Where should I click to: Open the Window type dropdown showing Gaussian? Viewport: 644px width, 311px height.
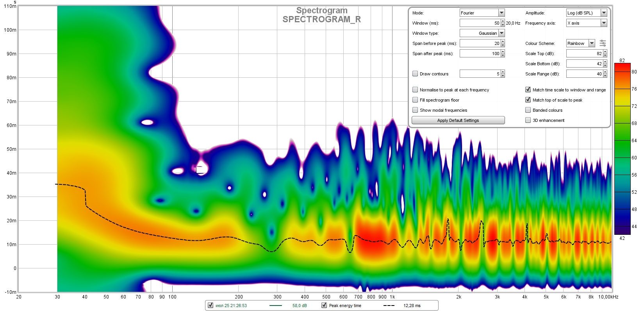point(482,33)
